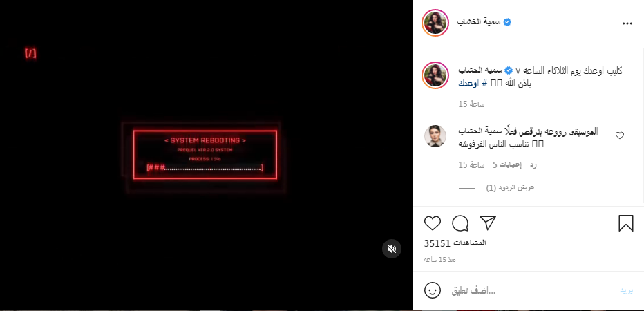
Task: Open comments via the speech bubble icon
Action: 460,223
